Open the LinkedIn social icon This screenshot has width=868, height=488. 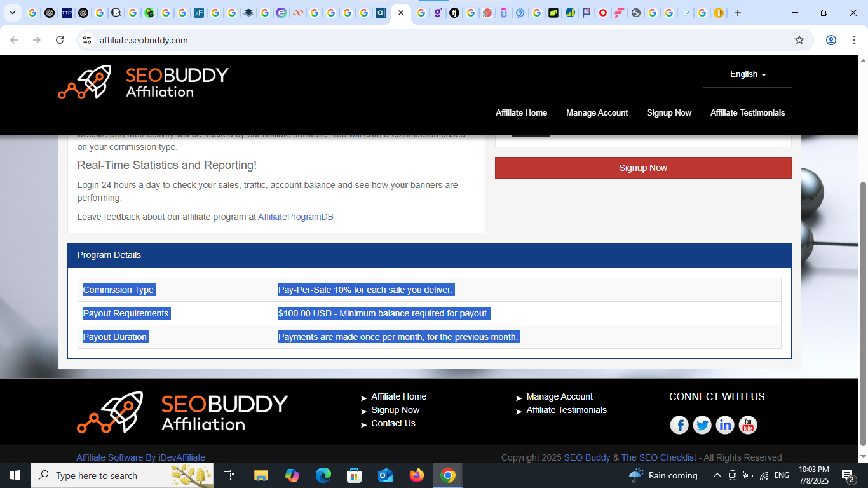725,425
